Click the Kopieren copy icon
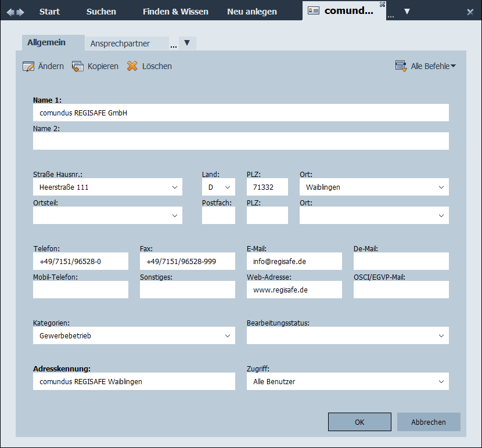The width and height of the screenshot is (482, 448). 78,66
